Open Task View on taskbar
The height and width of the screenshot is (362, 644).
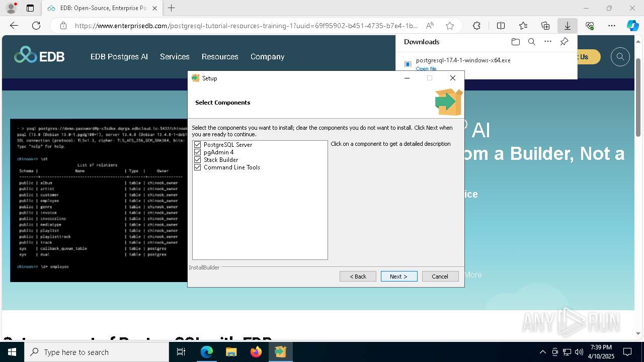pyautogui.click(x=181, y=352)
